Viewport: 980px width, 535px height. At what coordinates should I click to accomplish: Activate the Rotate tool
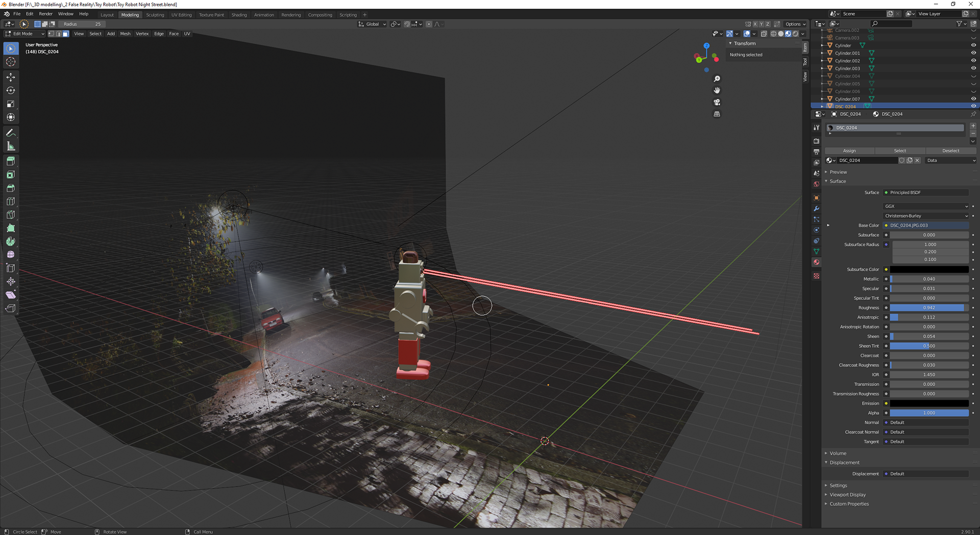point(11,90)
